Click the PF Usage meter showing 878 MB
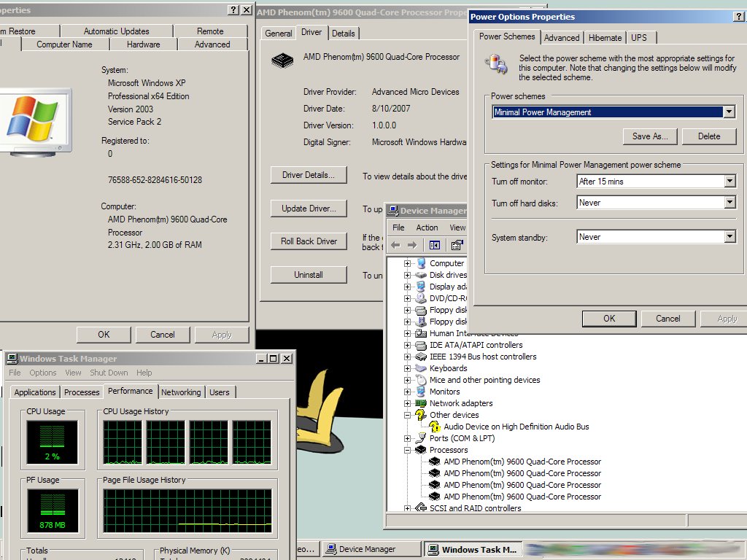This screenshot has width=747, height=560. coord(52,510)
